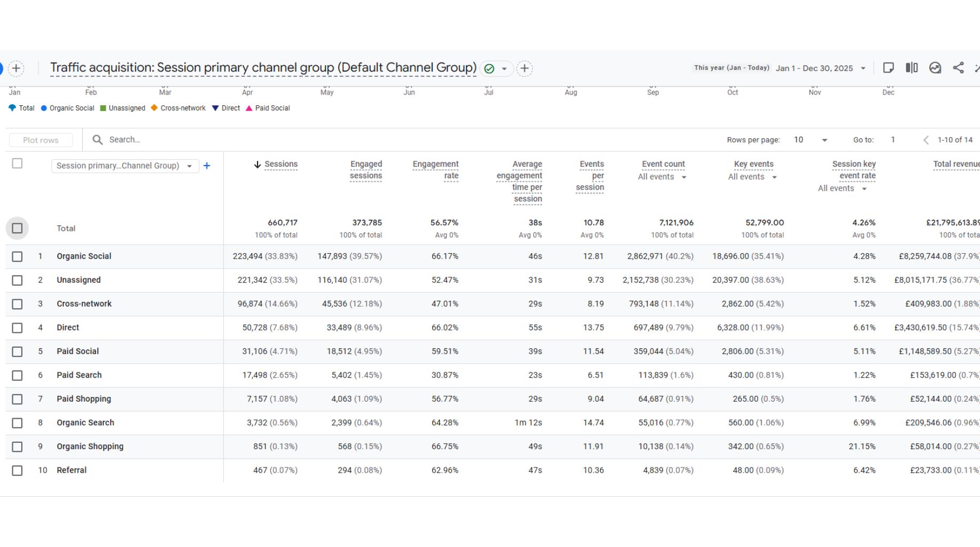Sort the table by Engaged sessions column
The width and height of the screenshot is (980, 547).
(x=365, y=170)
